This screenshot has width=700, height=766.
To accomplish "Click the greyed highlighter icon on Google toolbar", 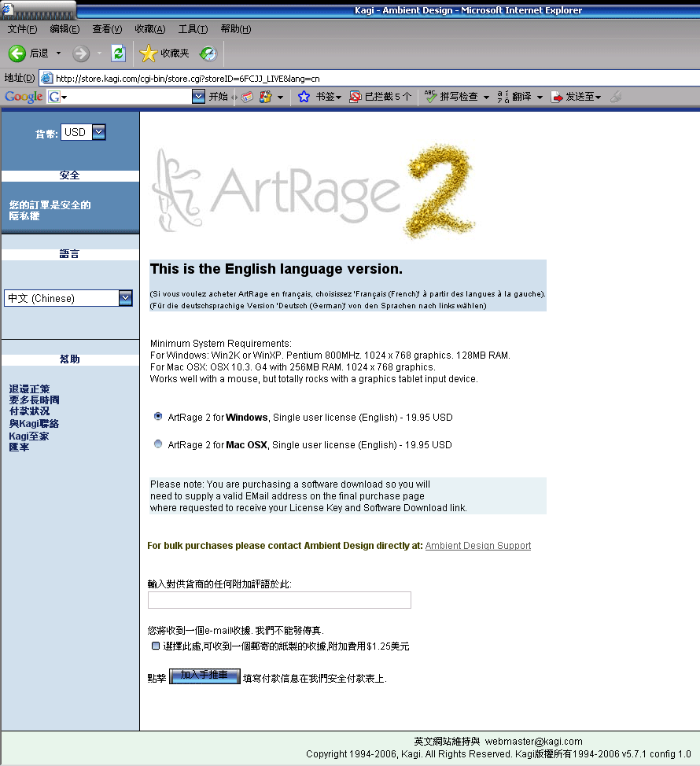I will tap(616, 97).
